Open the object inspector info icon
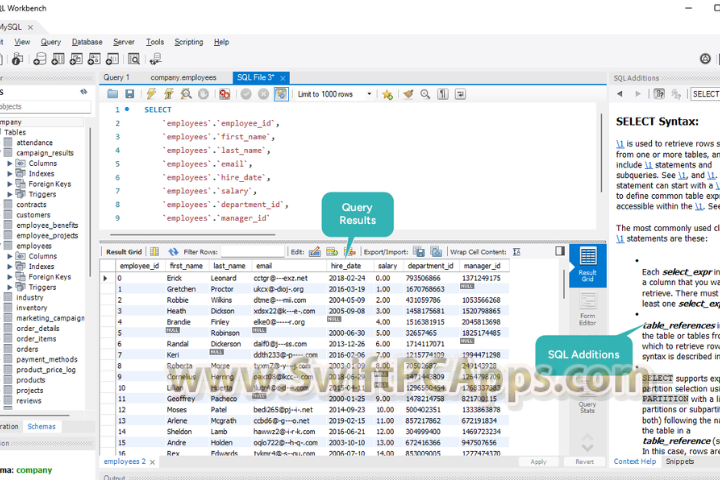 coord(17,59)
